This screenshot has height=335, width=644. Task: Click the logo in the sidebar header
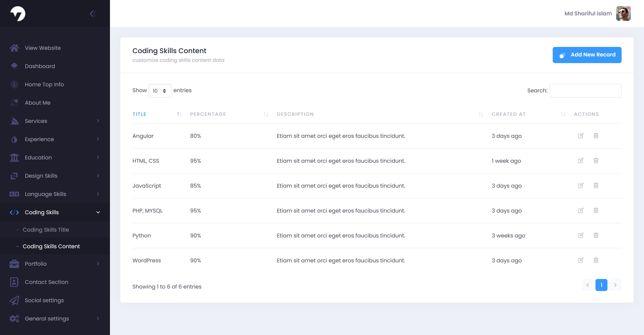(18, 14)
